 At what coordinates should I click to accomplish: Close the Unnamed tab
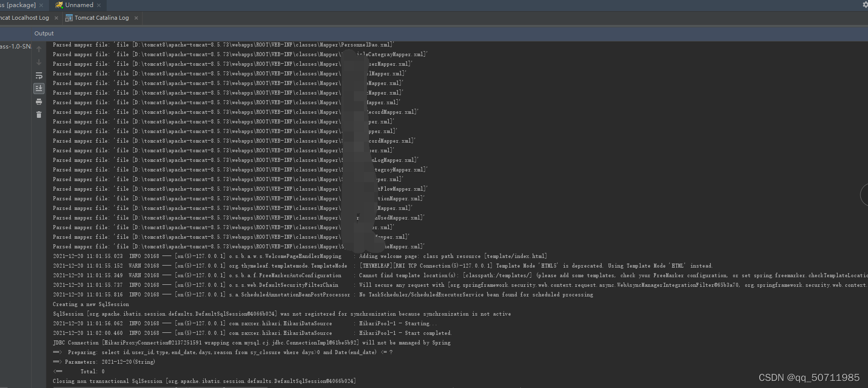(x=99, y=5)
